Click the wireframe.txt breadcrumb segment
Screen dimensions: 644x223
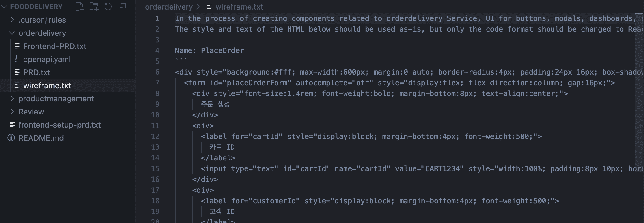[x=239, y=7]
